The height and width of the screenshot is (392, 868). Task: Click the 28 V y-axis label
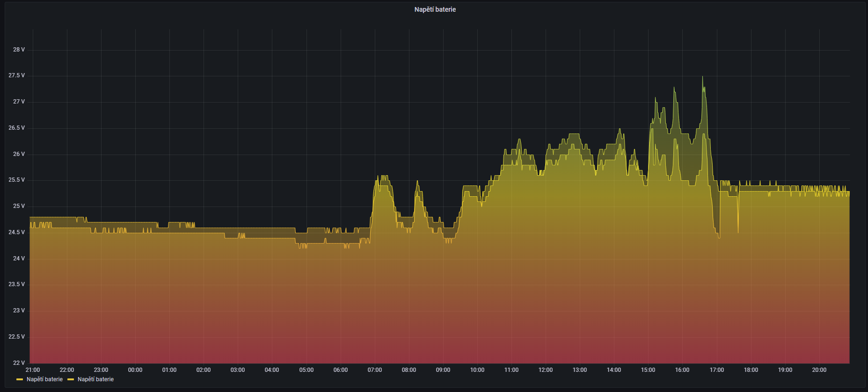pos(19,50)
